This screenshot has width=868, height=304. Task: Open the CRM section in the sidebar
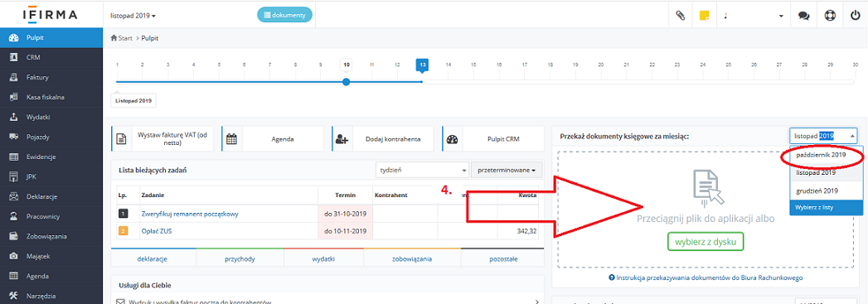[51, 57]
